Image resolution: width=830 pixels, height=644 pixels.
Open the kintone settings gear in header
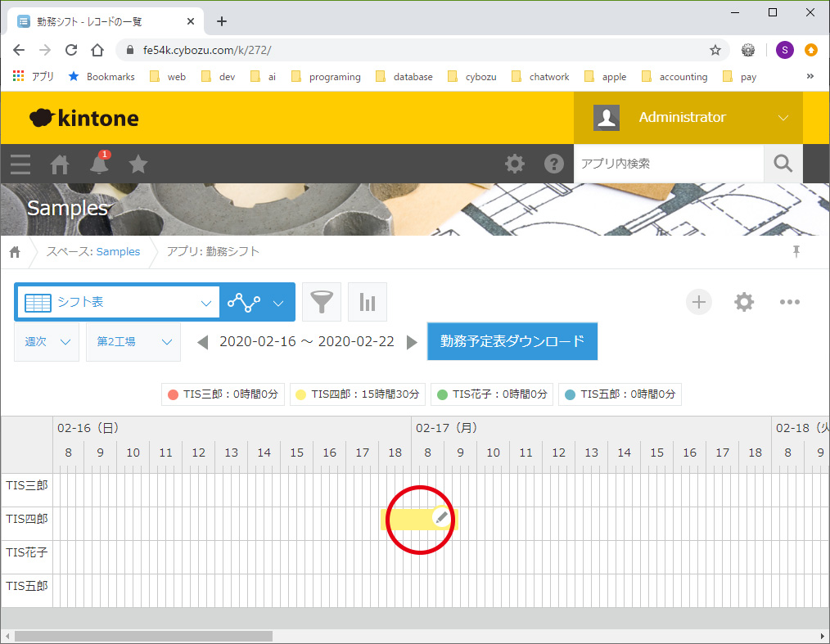click(515, 164)
